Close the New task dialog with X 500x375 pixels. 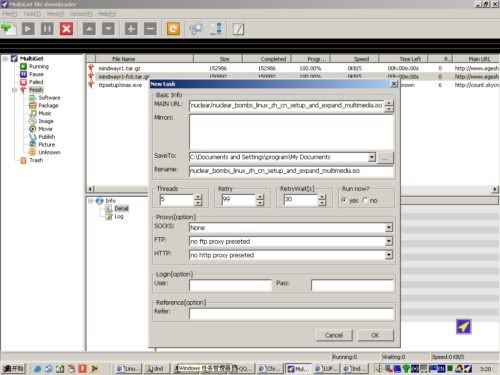(394, 84)
